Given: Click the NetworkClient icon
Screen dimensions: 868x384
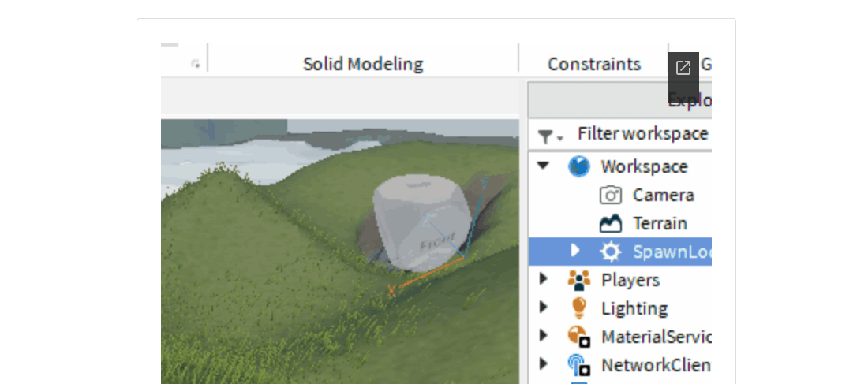Looking at the screenshot, I should (578, 365).
